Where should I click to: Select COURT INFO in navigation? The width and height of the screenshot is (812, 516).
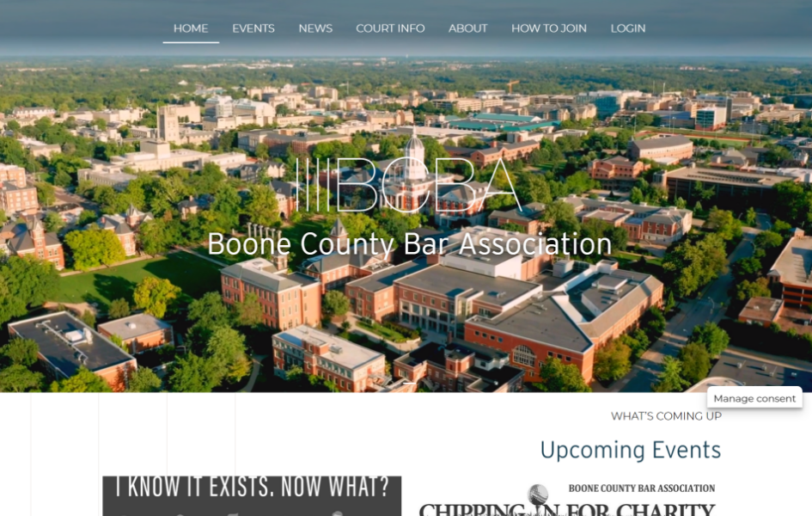tap(390, 28)
